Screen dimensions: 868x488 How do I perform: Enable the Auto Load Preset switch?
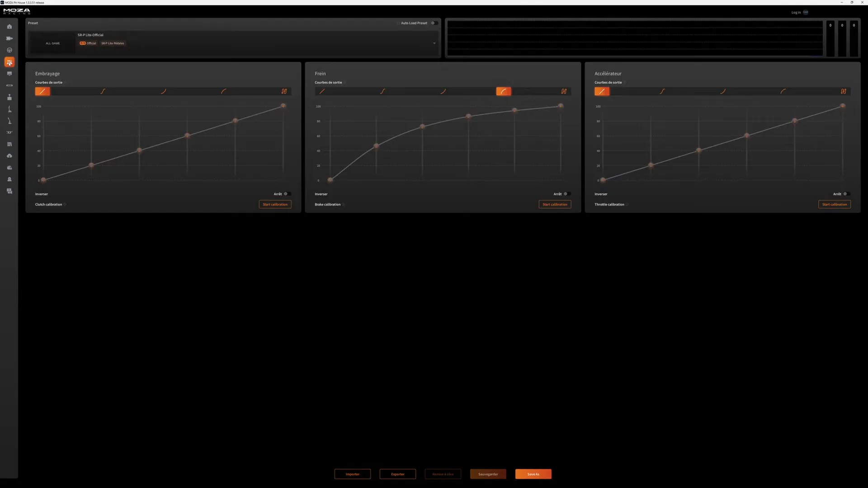tap(434, 23)
